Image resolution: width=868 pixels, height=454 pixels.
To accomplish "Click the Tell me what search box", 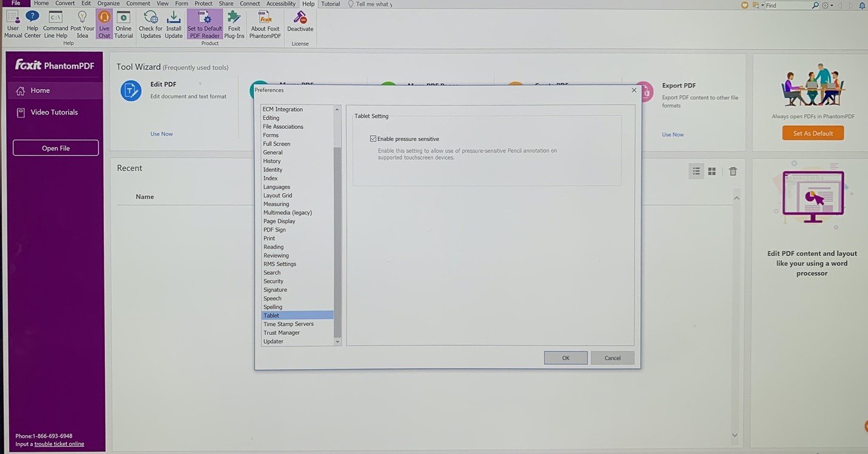I will tap(374, 4).
